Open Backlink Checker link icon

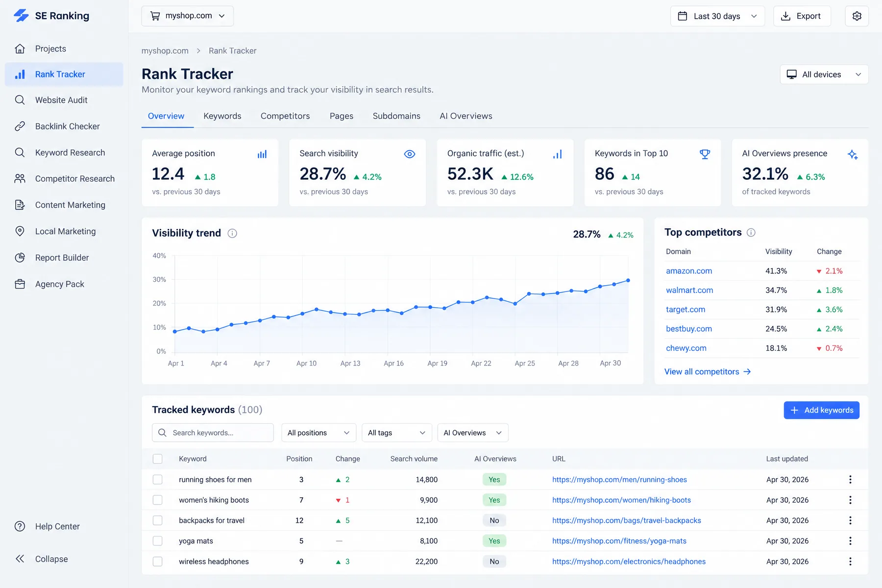point(20,126)
